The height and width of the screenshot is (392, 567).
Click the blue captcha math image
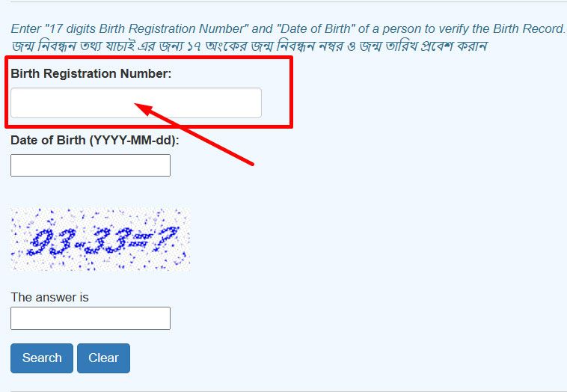pyautogui.click(x=99, y=239)
